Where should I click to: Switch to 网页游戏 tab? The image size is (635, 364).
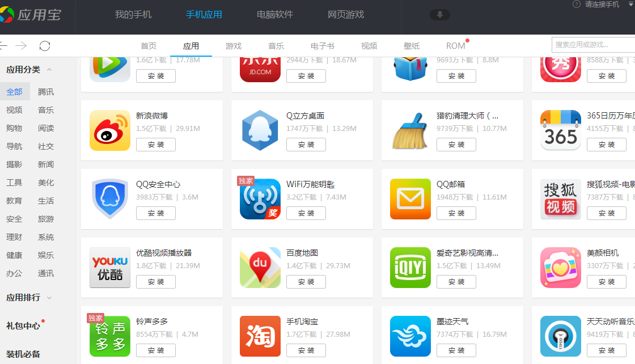pos(345,15)
